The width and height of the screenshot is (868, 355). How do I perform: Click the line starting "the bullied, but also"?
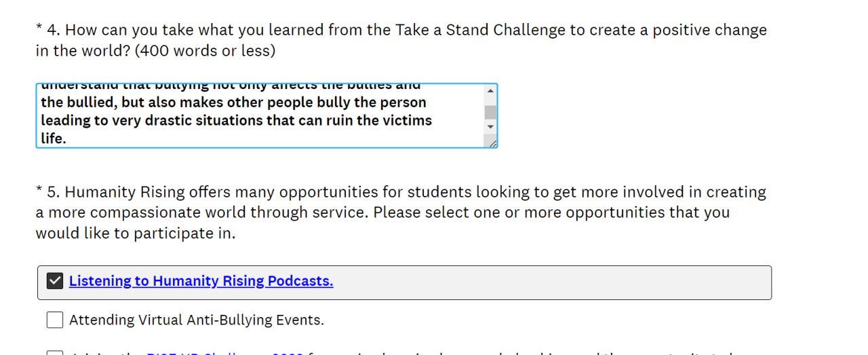pos(233,102)
